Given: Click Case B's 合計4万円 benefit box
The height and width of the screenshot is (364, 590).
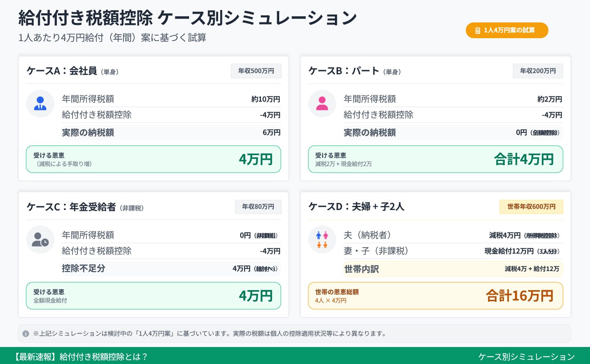Looking at the screenshot, I should [435, 159].
